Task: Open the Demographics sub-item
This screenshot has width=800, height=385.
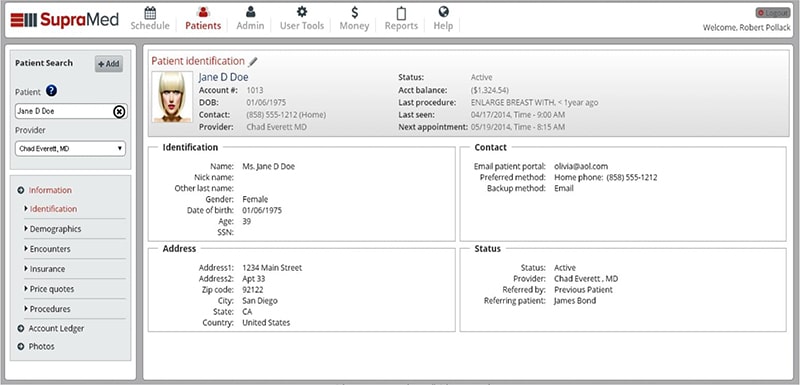Action: 55,229
